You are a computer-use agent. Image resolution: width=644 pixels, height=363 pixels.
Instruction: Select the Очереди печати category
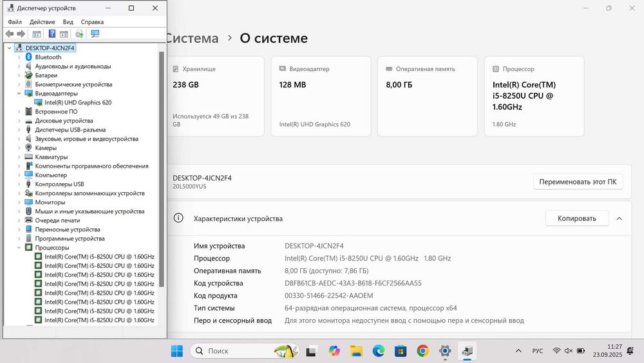click(57, 221)
